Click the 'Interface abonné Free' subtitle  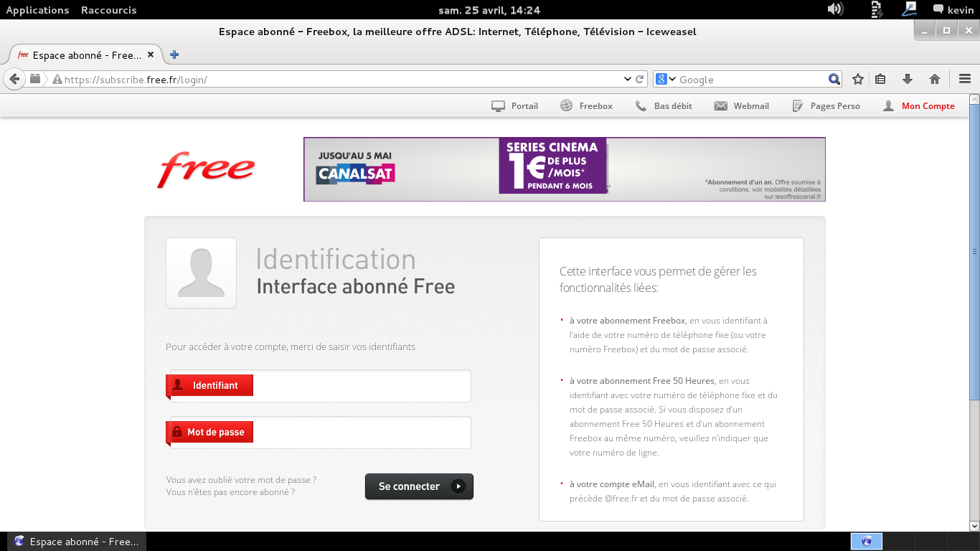(x=356, y=287)
